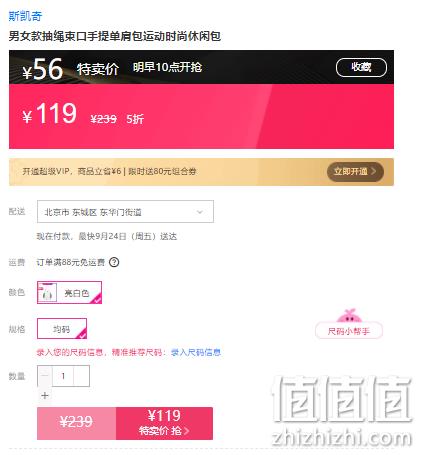This screenshot has height=455, width=421.
Task: Expand address list with chevron arrow
Action: (200, 212)
